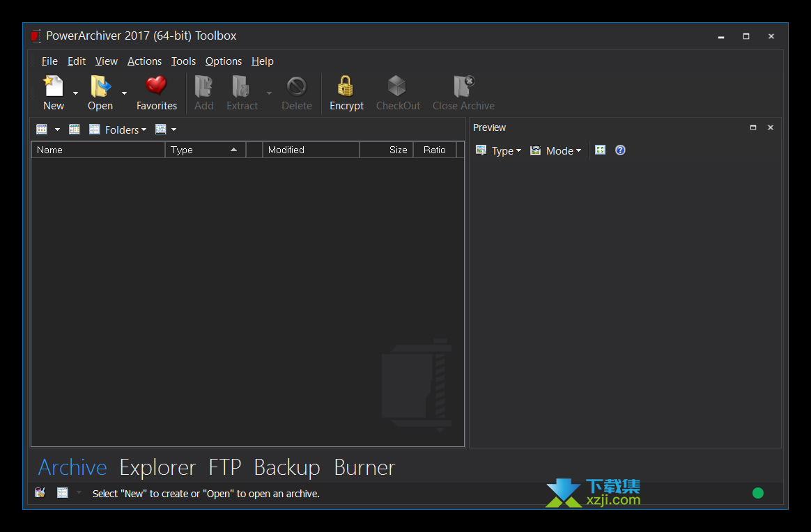Click the Add toolbar button
The width and height of the screenshot is (811, 532).
click(203, 93)
